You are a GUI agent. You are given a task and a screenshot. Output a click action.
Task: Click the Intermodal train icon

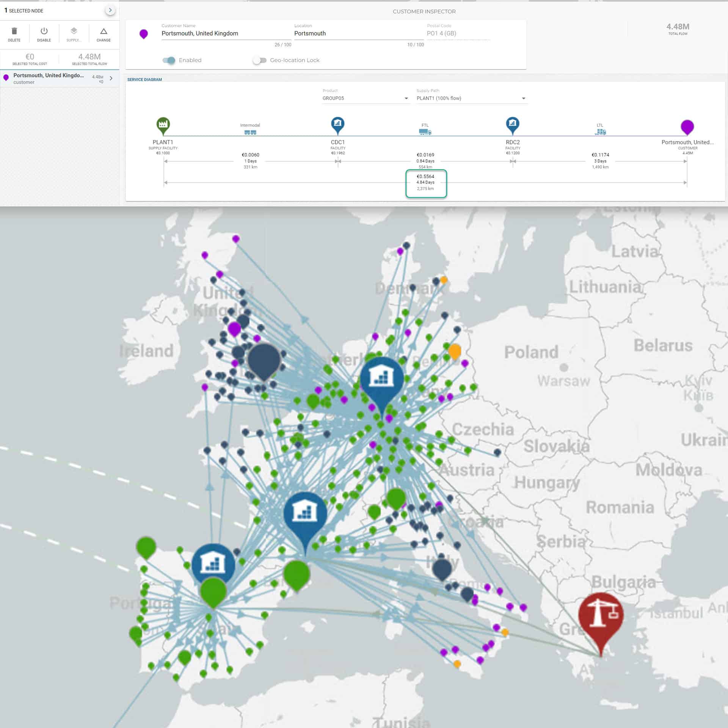tap(250, 132)
